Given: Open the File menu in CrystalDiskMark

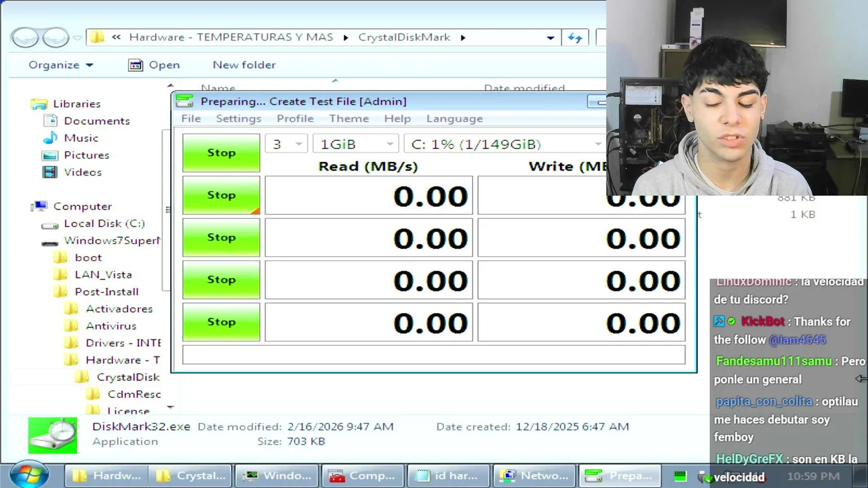Looking at the screenshot, I should [x=191, y=119].
